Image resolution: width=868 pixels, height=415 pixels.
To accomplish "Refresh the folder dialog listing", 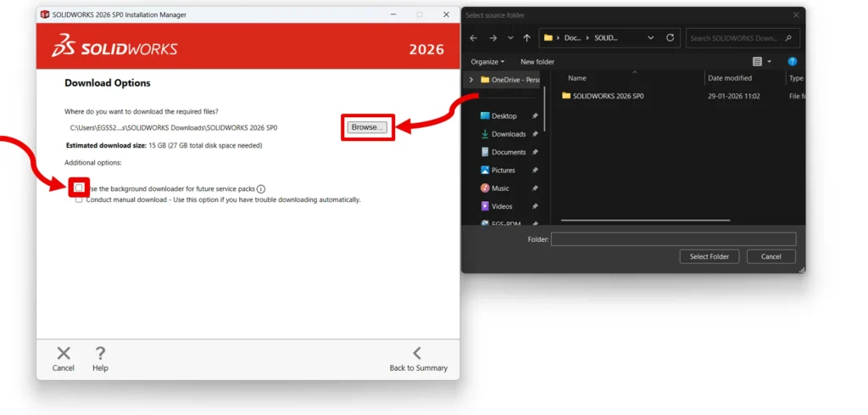I will [x=670, y=38].
